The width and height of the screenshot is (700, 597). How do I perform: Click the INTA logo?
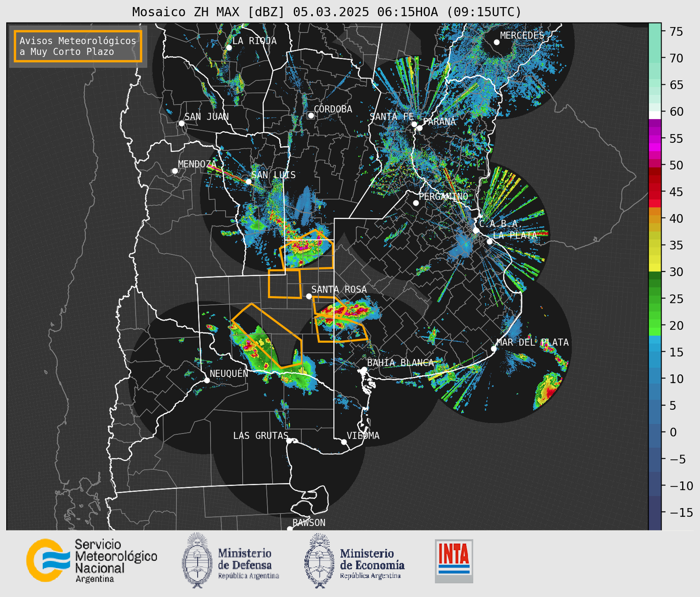tap(454, 561)
